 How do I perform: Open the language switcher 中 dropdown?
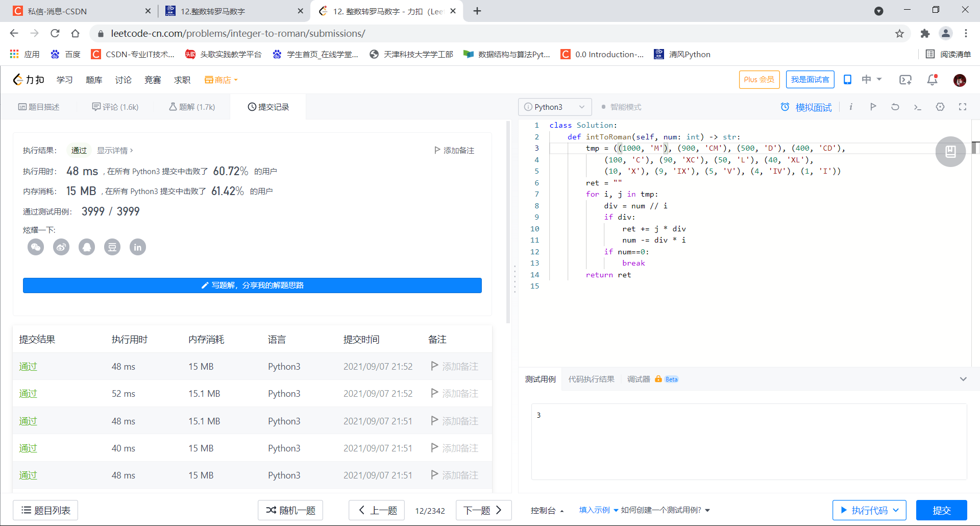pos(871,80)
